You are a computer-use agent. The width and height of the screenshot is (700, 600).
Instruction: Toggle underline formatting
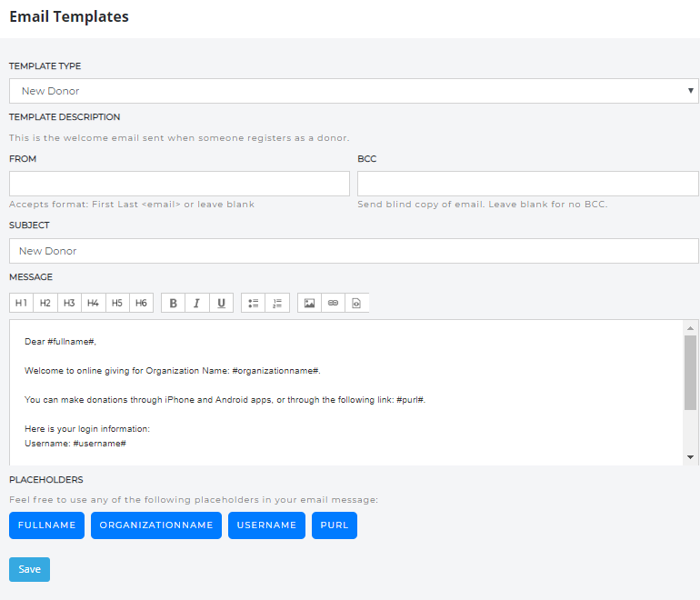point(222,303)
